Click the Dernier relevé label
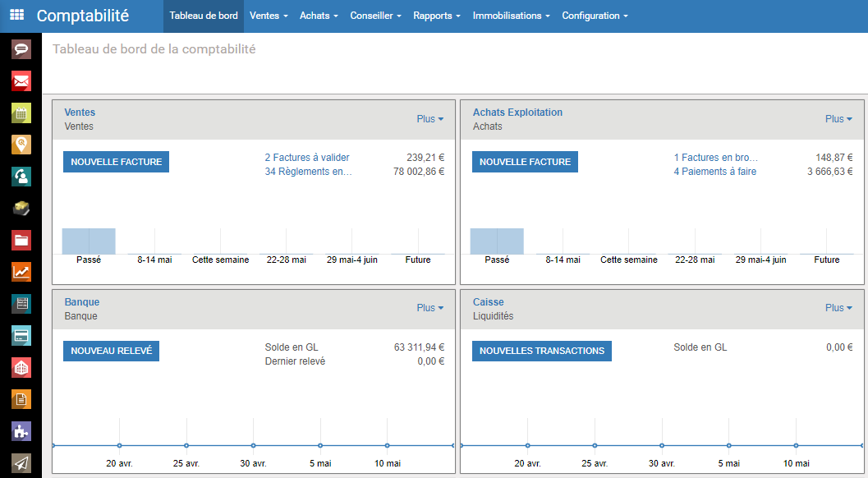 [x=295, y=361]
